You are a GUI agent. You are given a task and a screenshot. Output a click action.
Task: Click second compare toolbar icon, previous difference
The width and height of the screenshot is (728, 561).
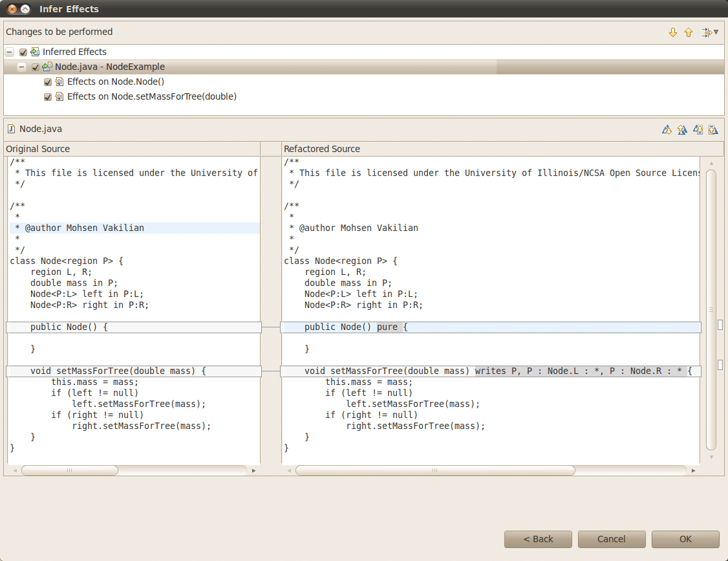click(682, 129)
